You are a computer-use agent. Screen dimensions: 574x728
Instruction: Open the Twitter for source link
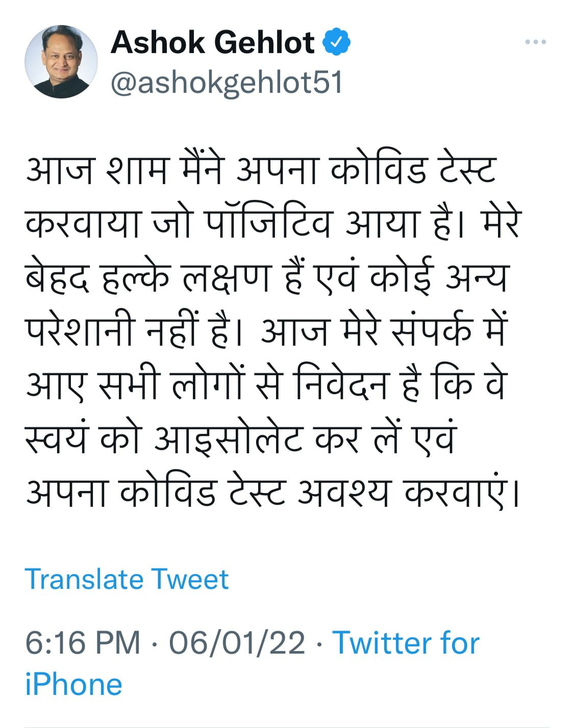406,642
